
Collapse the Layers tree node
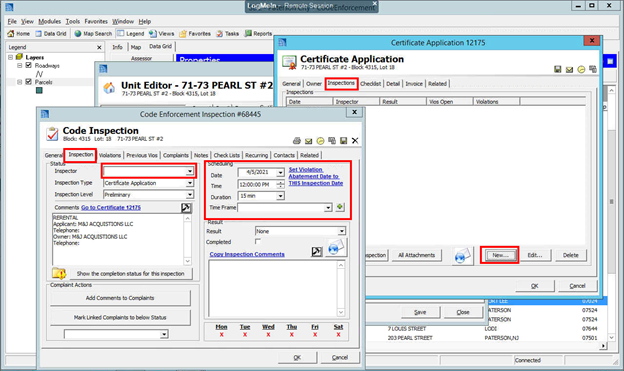(10, 57)
